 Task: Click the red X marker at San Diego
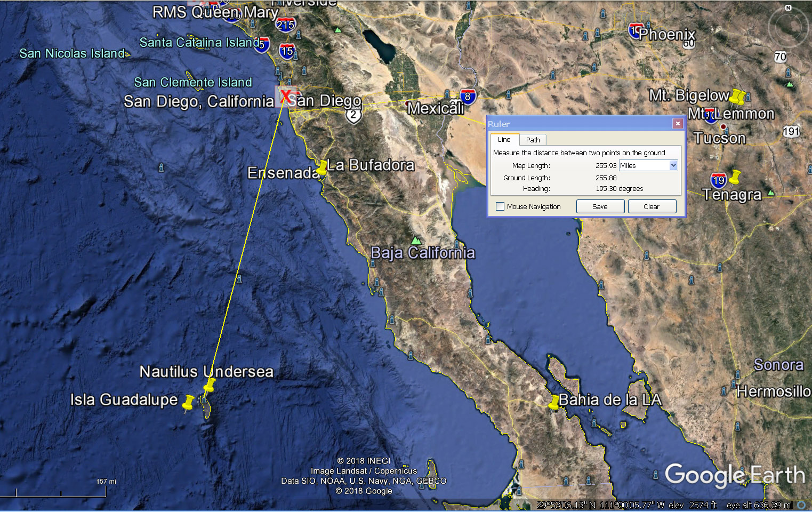286,97
